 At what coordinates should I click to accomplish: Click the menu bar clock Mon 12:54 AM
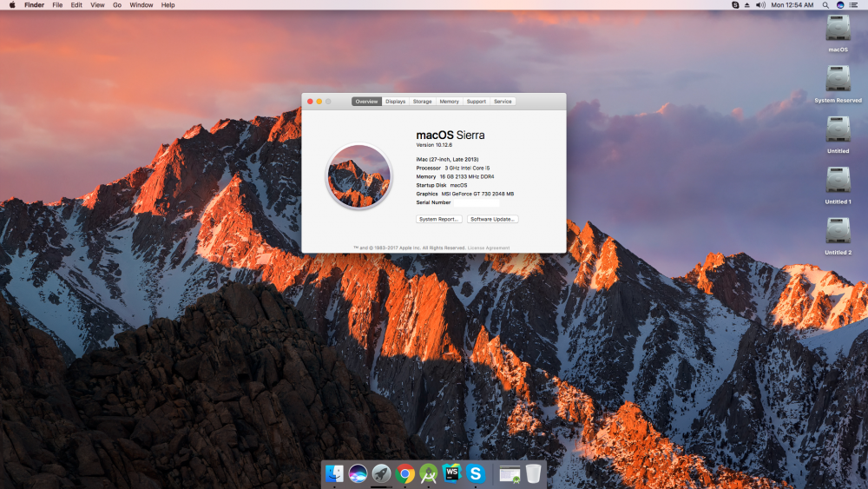792,5
